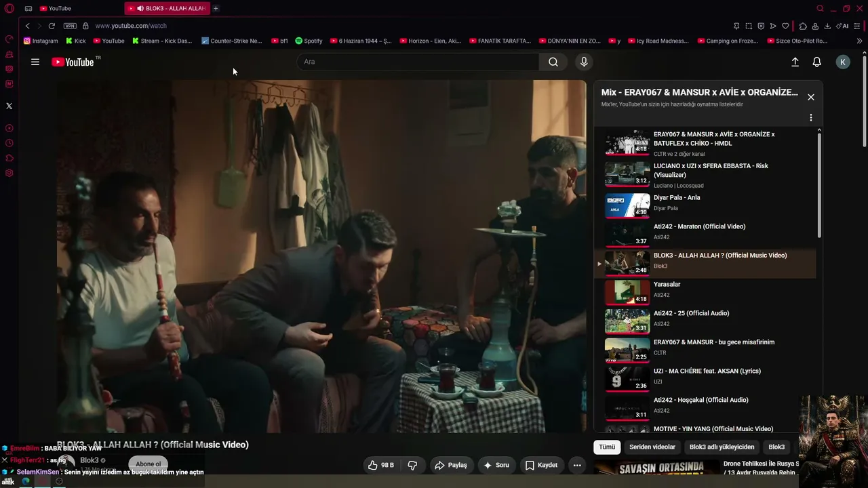Submit search with the magnifier button

pyautogui.click(x=553, y=62)
